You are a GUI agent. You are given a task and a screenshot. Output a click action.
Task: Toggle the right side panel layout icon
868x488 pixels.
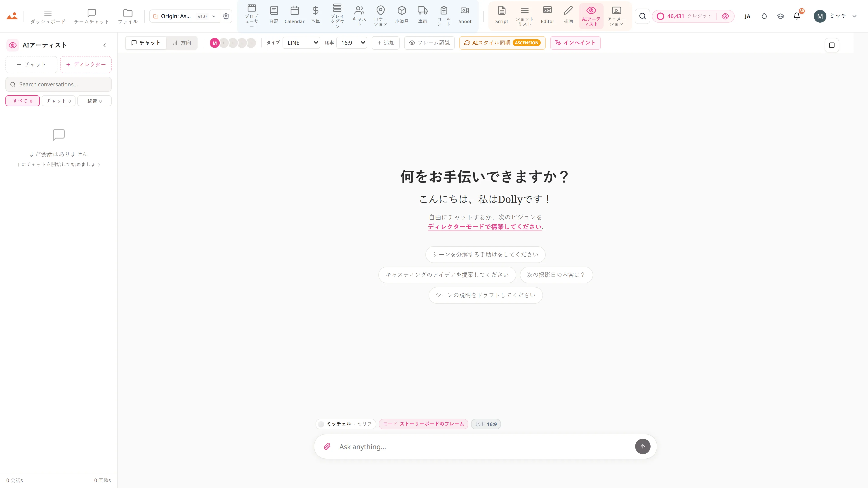(832, 45)
